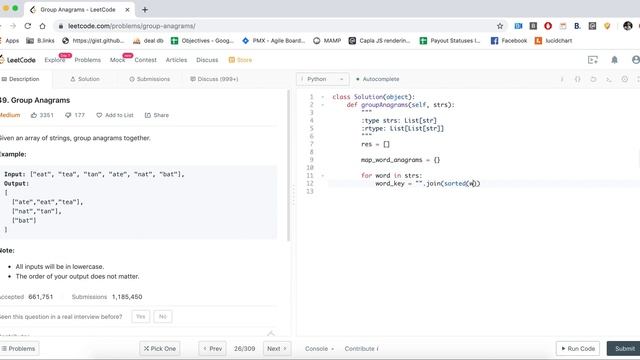Click the Share button
This screenshot has width=640, height=360.
coord(157,115)
